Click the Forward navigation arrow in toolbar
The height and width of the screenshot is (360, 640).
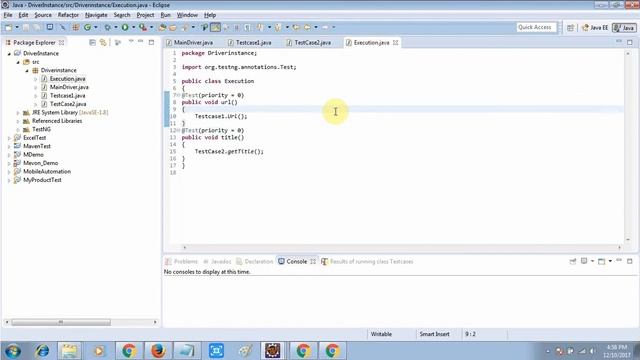(325, 27)
